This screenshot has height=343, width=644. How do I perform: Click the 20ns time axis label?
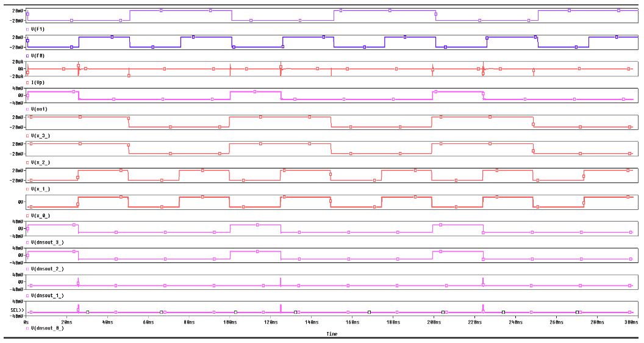click(x=66, y=322)
